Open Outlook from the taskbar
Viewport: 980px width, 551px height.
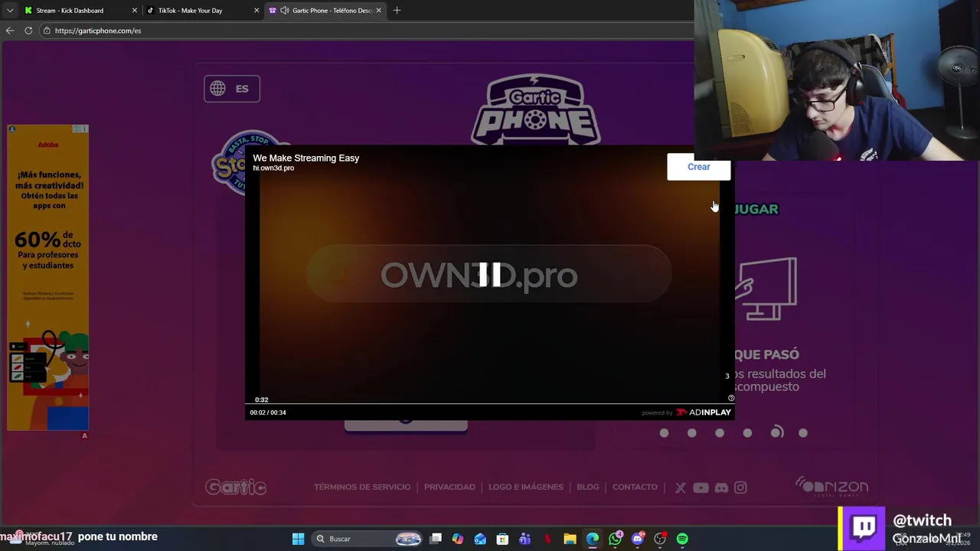click(x=480, y=539)
